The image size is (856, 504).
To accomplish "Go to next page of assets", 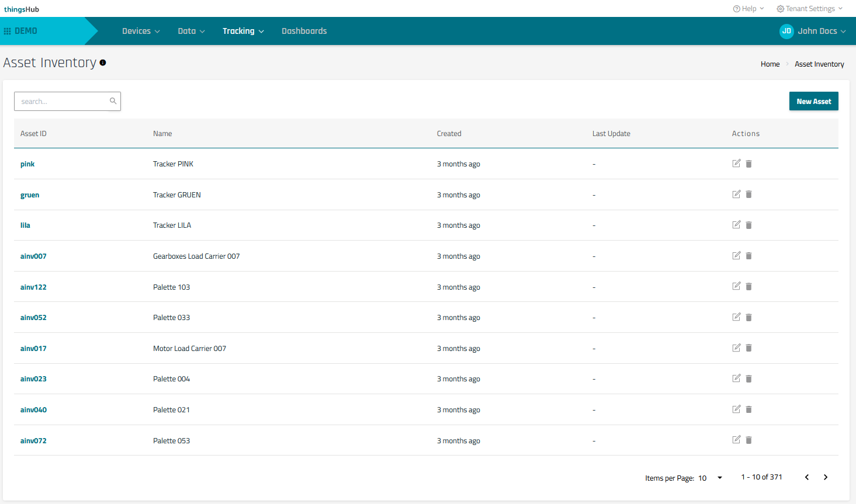I will click(825, 477).
